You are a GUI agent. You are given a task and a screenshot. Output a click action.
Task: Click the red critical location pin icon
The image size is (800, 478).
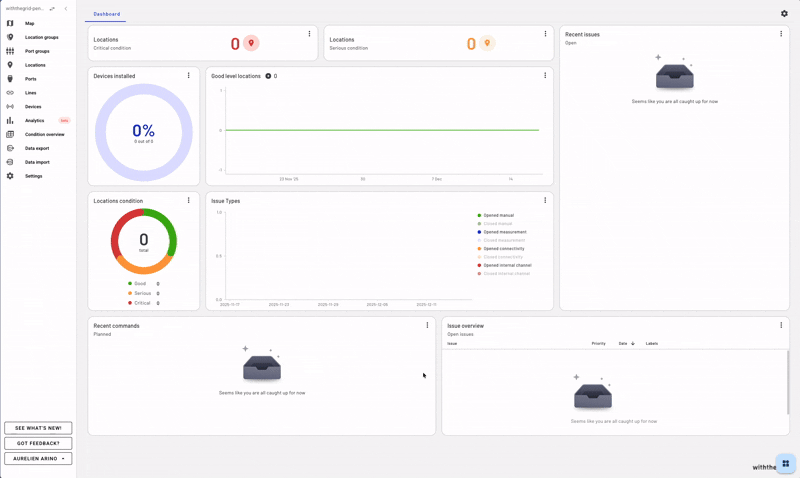251,43
